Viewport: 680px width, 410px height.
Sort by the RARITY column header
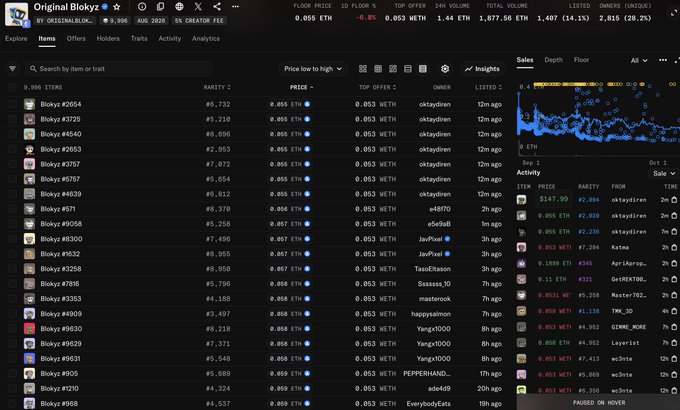pos(217,87)
